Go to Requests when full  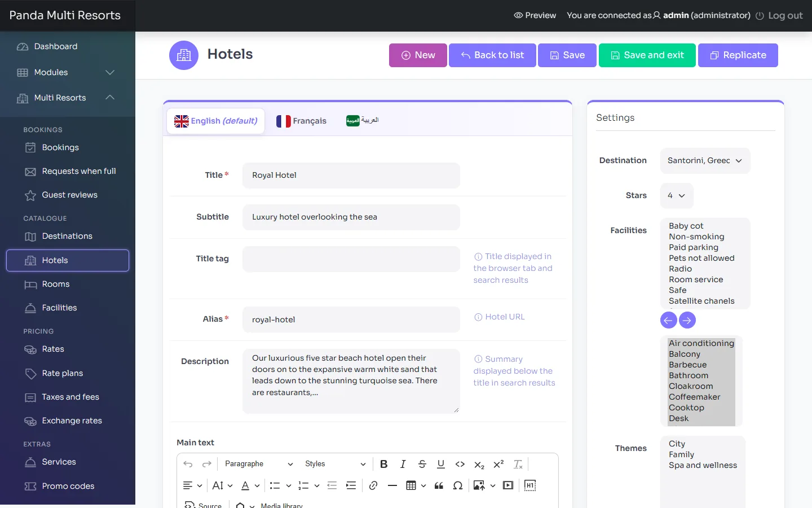68,171
